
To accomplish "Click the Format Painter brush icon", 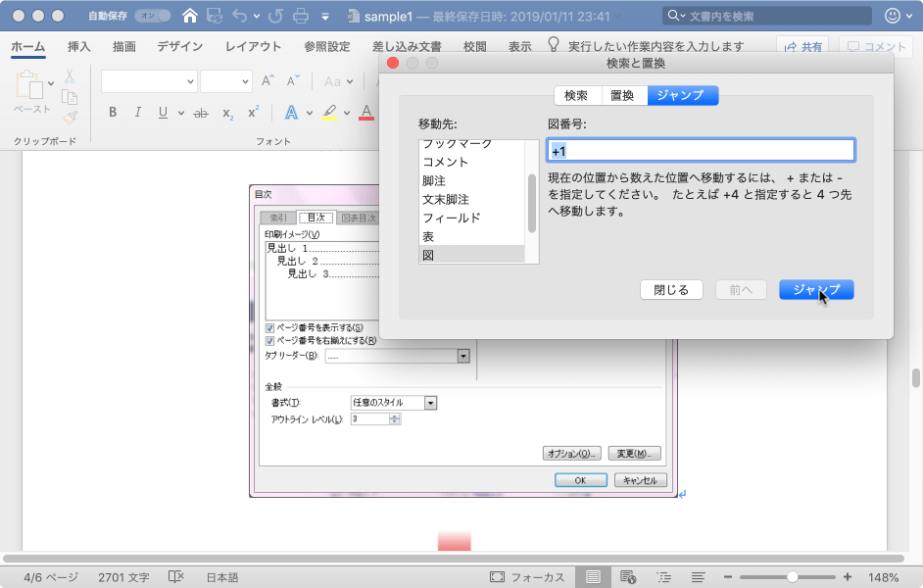I will click(70, 118).
